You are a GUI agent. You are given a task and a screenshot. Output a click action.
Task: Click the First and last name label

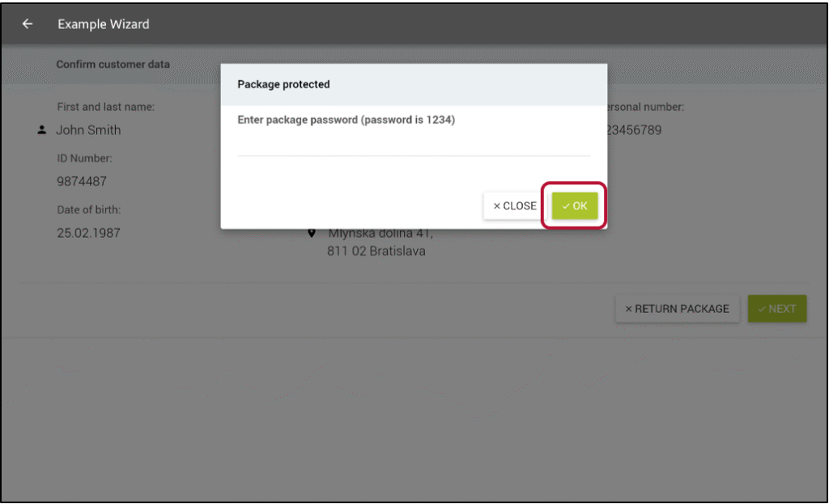point(105,107)
